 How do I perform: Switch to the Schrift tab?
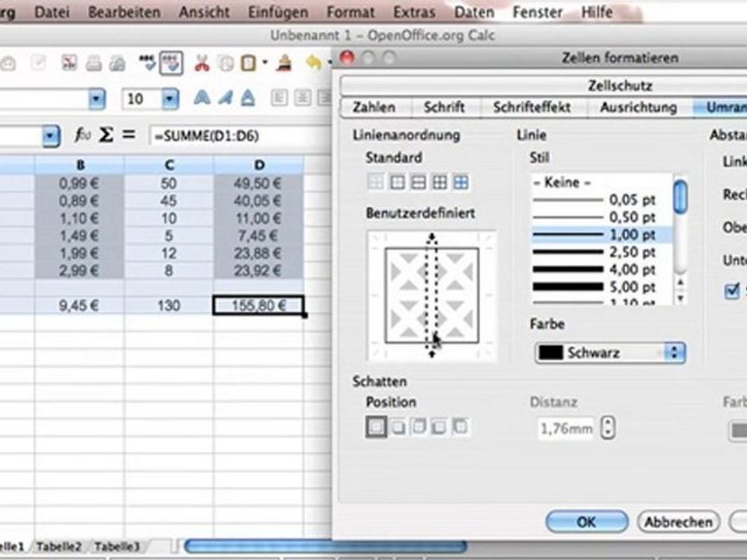[444, 107]
